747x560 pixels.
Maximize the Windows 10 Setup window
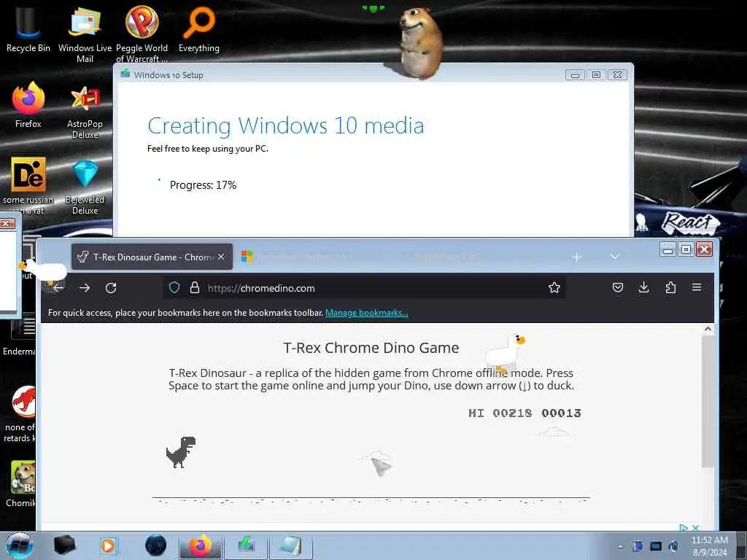click(x=596, y=75)
